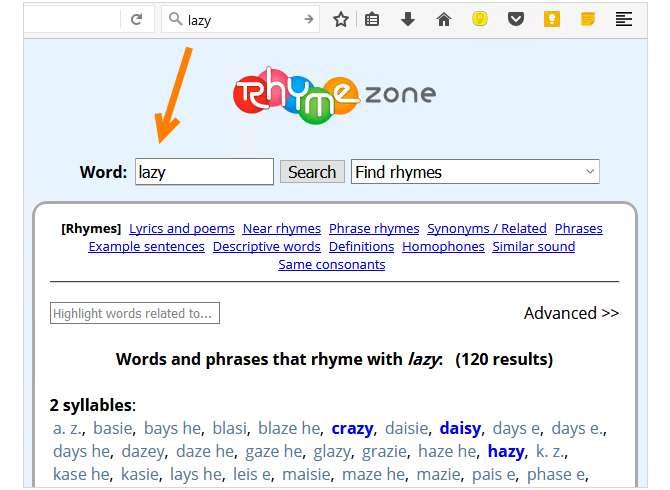Click the Highlight words related to field
Viewport: 670px width, 490px height.
(135, 313)
